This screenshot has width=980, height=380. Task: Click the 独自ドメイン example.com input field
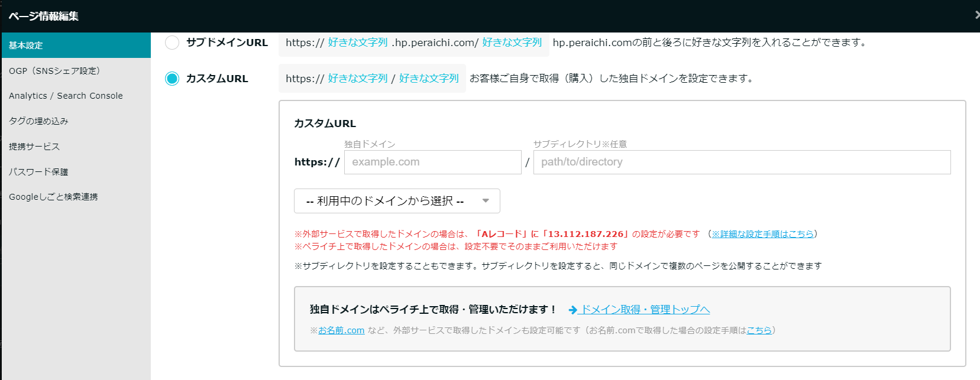tap(432, 162)
